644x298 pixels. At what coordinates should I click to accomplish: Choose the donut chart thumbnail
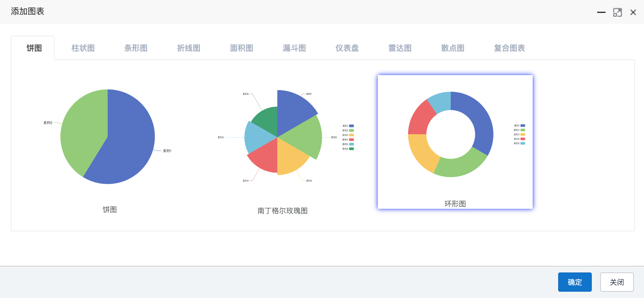pyautogui.click(x=455, y=142)
